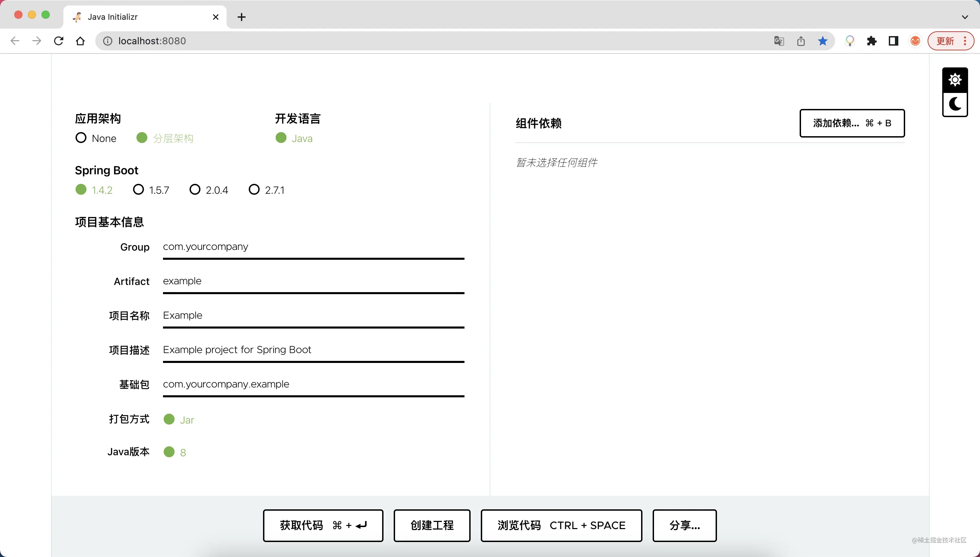This screenshot has height=557, width=980.
Task: Toggle the browser side panel
Action: point(893,41)
